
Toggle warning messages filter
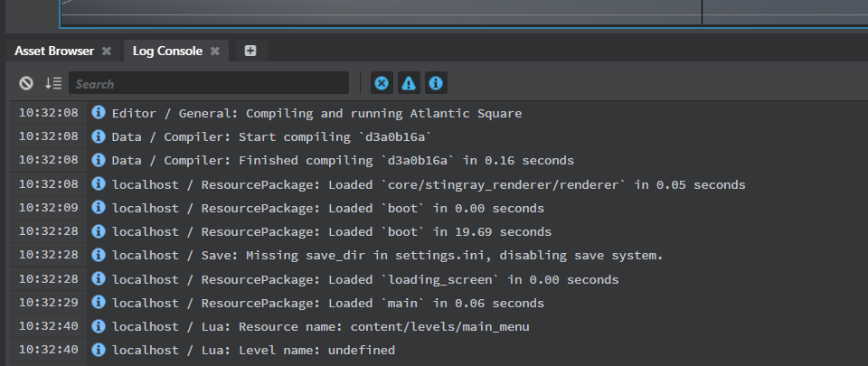coord(409,83)
